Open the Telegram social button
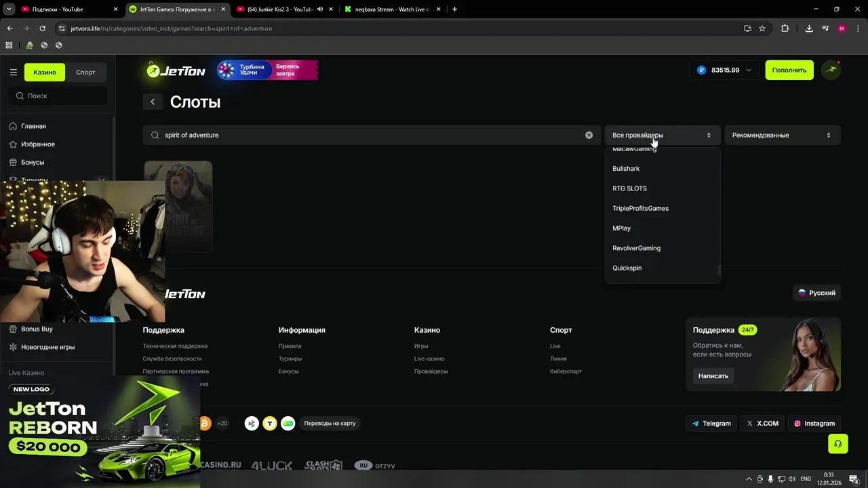Screen dimensions: 868x488 [711, 424]
